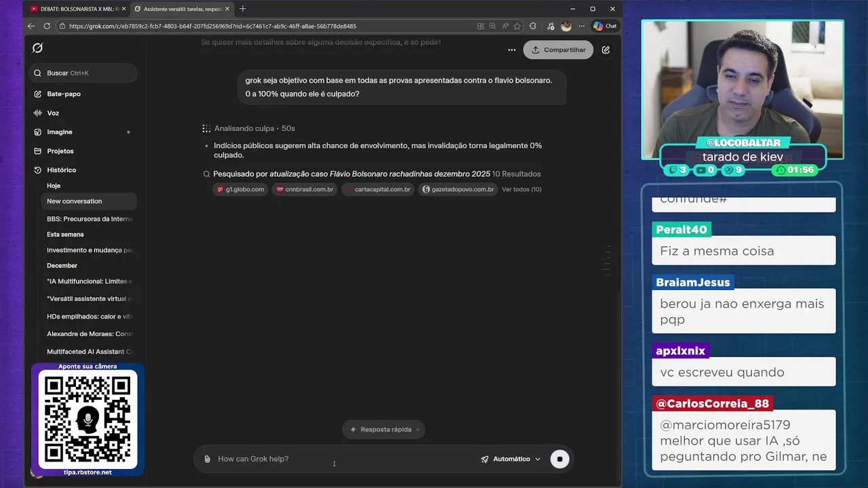
Task: Open the g1.globo.com source chip
Action: point(240,189)
